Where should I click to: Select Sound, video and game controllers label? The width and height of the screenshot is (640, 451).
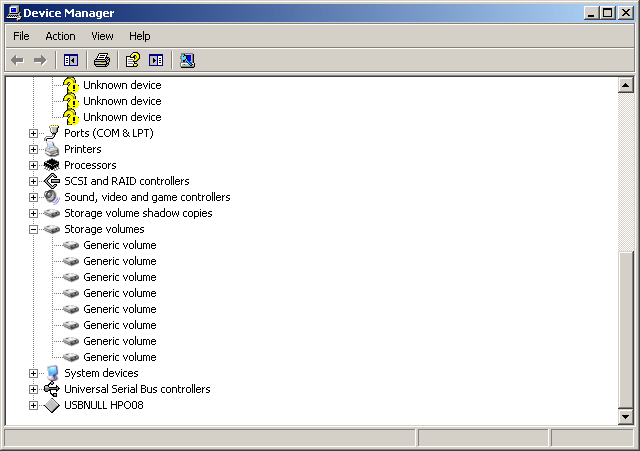[147, 197]
